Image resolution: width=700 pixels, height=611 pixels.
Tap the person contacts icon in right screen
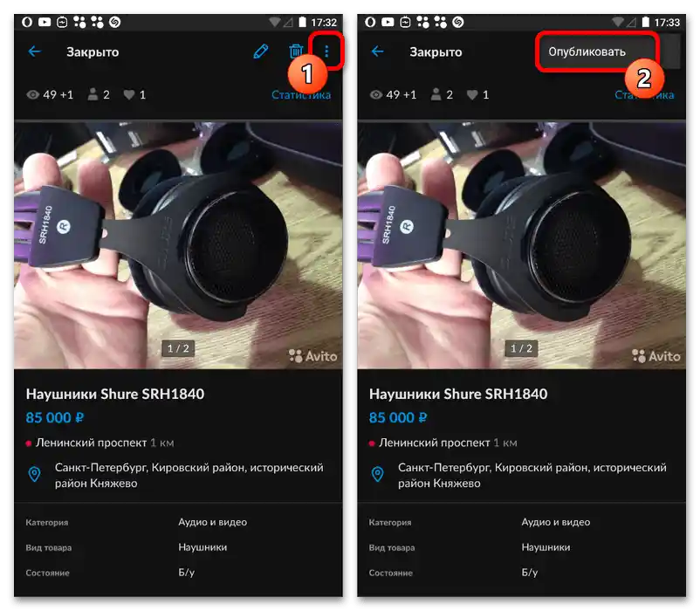[x=436, y=94]
